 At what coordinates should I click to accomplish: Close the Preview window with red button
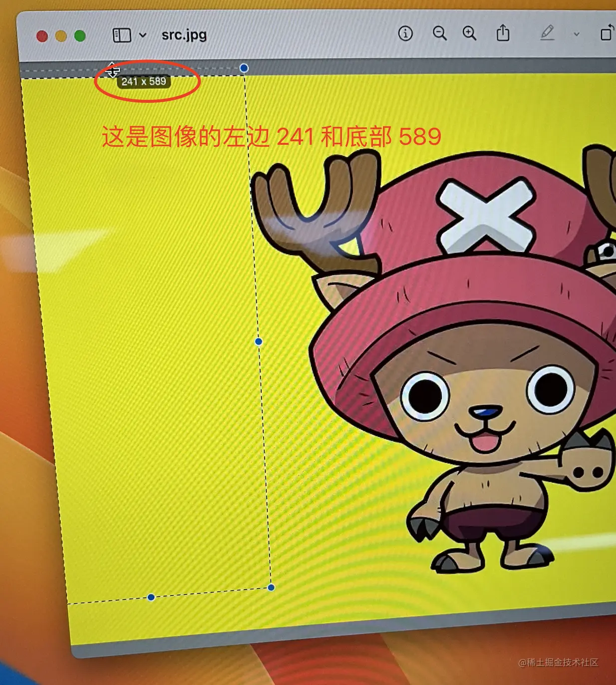(42, 36)
